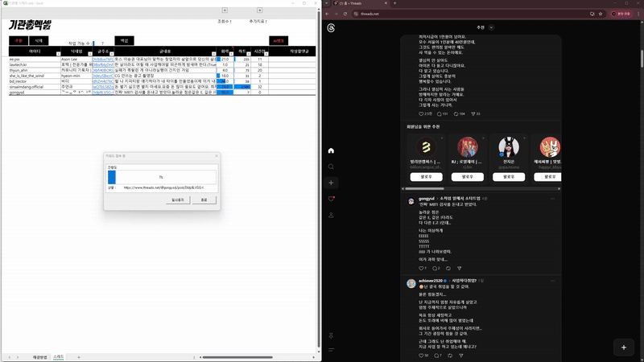The width and height of the screenshot is (644, 362).
Task: Open the floating new thread plus button
Action: coord(623,348)
